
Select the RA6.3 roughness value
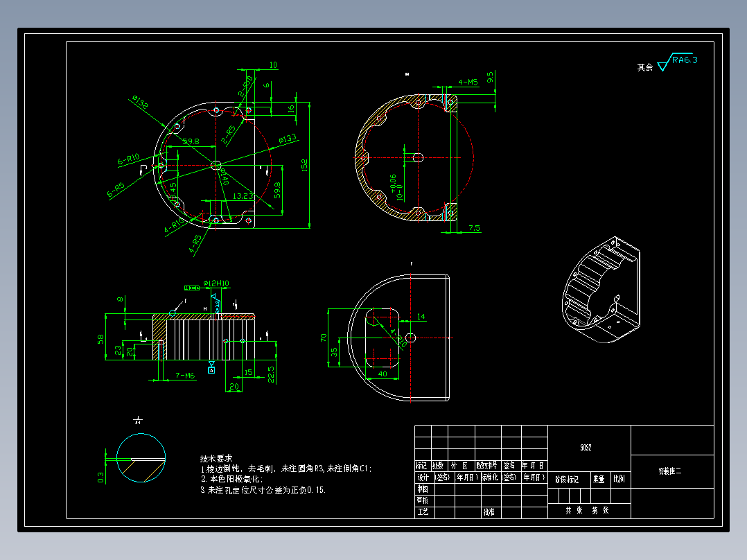[685, 60]
